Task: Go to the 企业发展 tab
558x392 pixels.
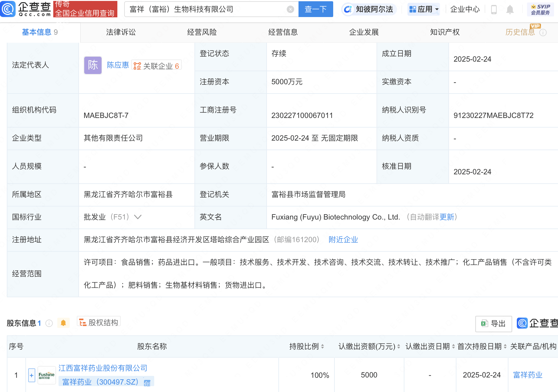Action: (x=364, y=32)
